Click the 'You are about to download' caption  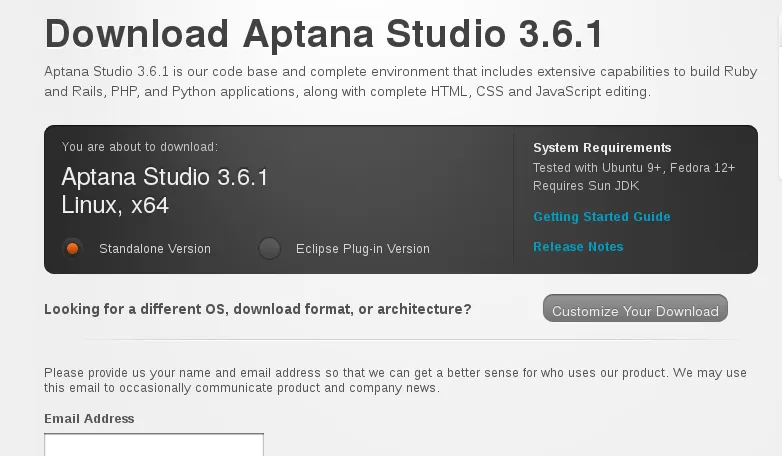pos(139,147)
